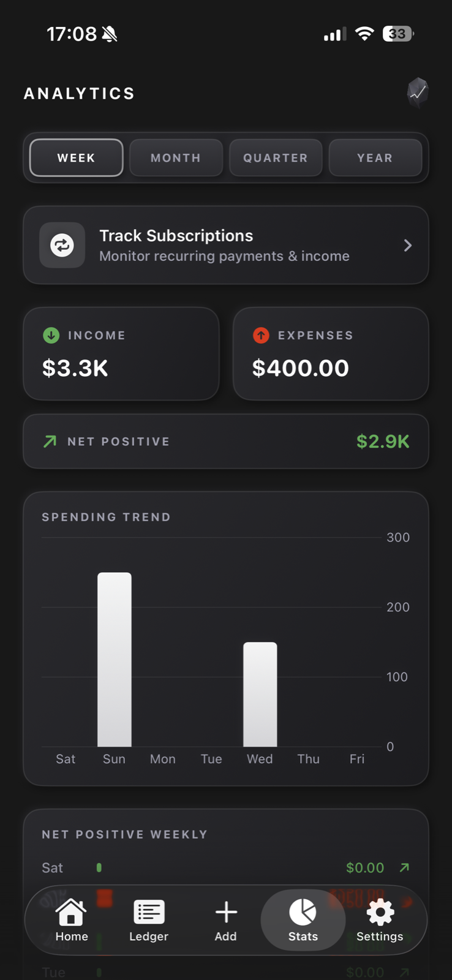Select the WEEK period segment

pyautogui.click(x=77, y=158)
